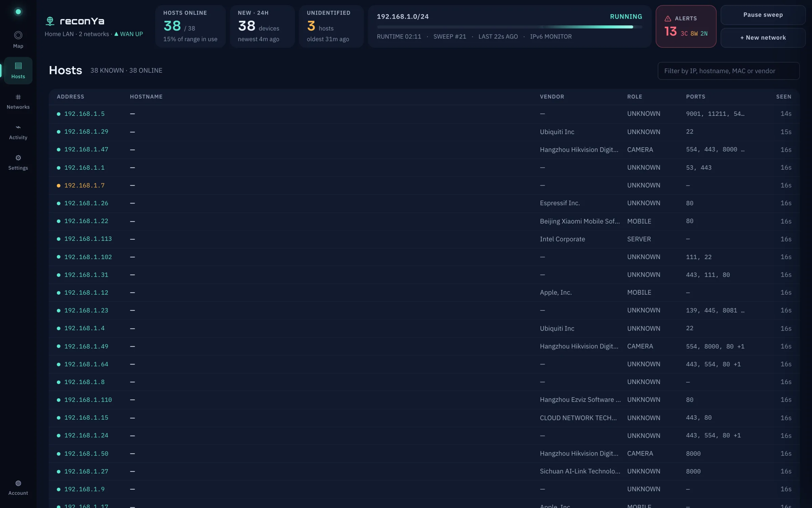812x508 pixels.
Task: Open the Alerts card showing 13
Action: (686, 26)
